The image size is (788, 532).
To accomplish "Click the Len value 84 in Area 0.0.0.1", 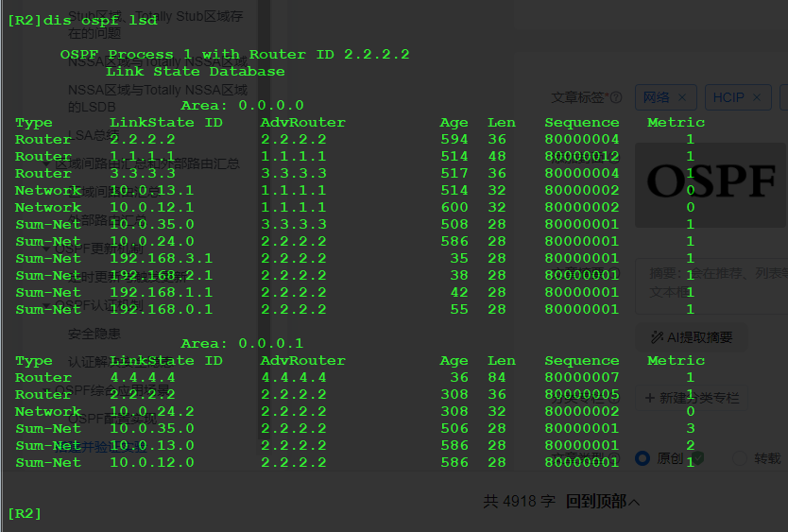I will (x=497, y=378).
